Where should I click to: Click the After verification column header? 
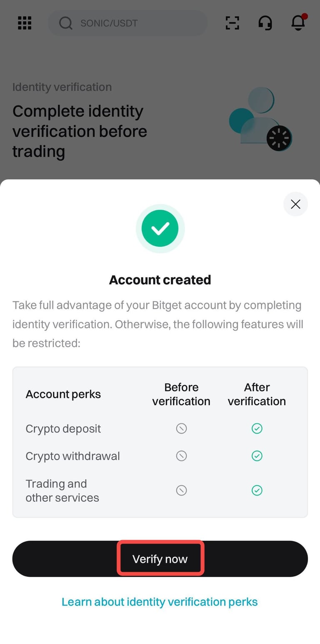(x=257, y=394)
